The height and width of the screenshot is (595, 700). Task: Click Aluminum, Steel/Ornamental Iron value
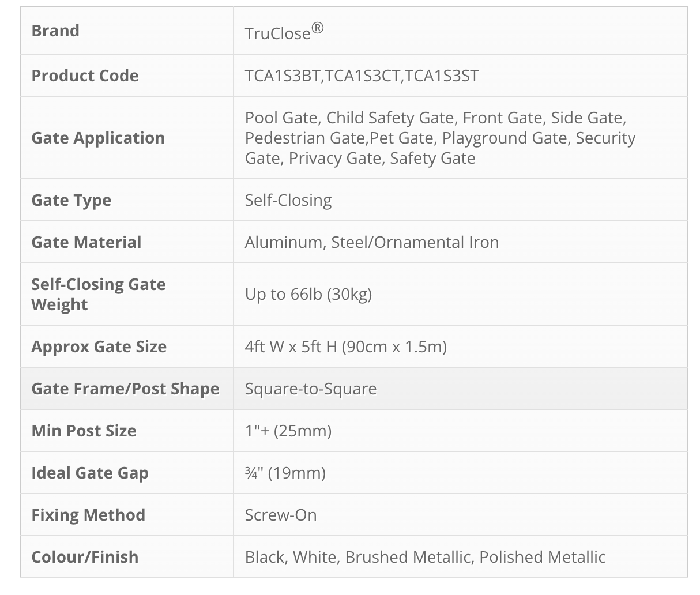click(x=372, y=242)
